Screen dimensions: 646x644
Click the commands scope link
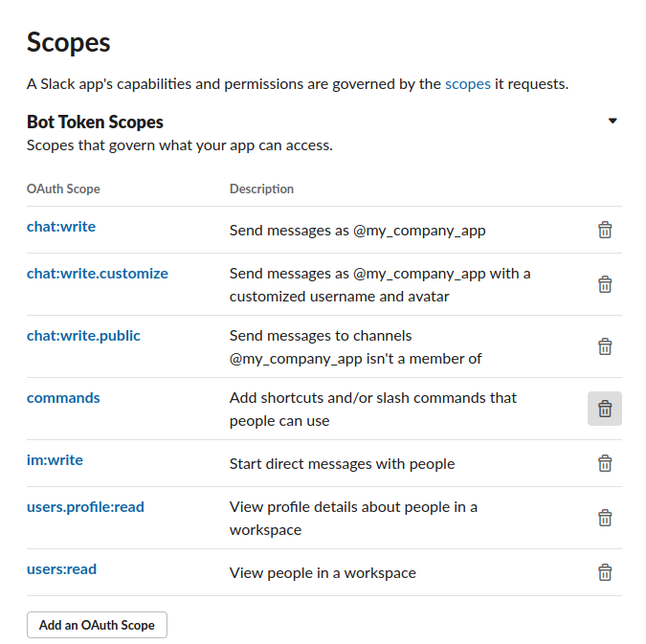tap(63, 398)
